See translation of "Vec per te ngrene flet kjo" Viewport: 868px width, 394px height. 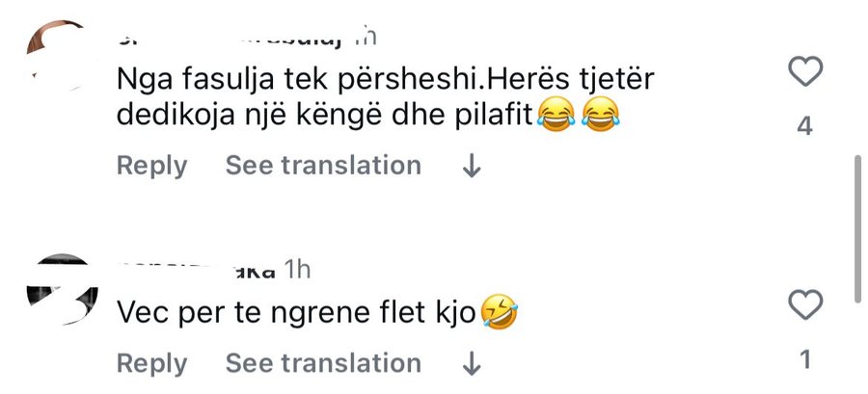click(x=323, y=363)
